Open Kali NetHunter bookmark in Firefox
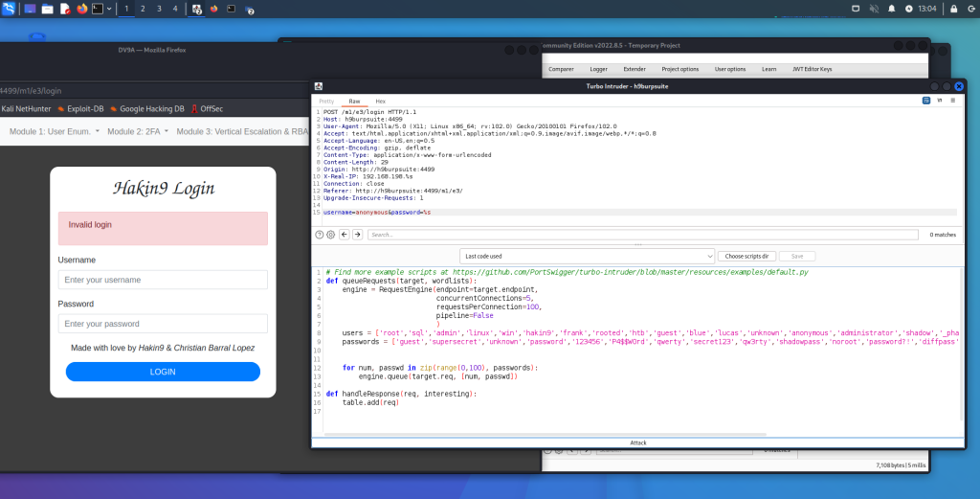 pos(26,109)
